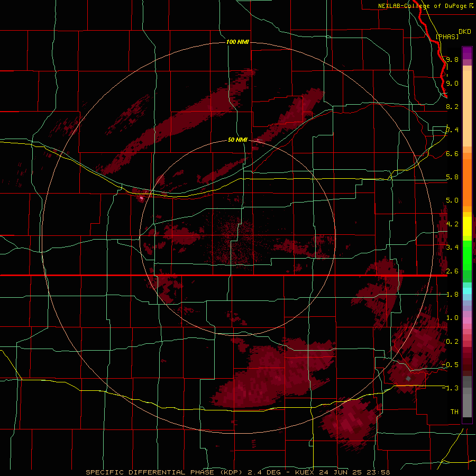Pick the yellow swatch on the color scale

tap(467, 226)
